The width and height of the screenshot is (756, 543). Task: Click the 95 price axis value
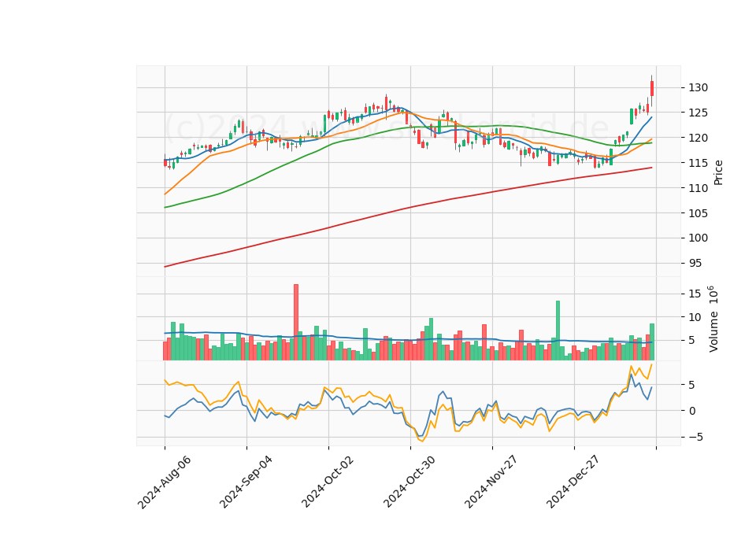(695, 263)
